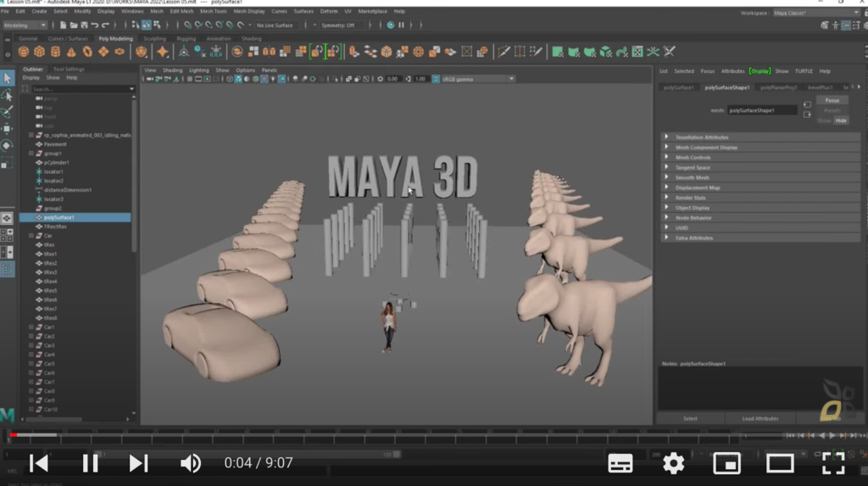Choose the Select tool arrow in toolbox
This screenshot has height=486, width=868.
point(7,78)
